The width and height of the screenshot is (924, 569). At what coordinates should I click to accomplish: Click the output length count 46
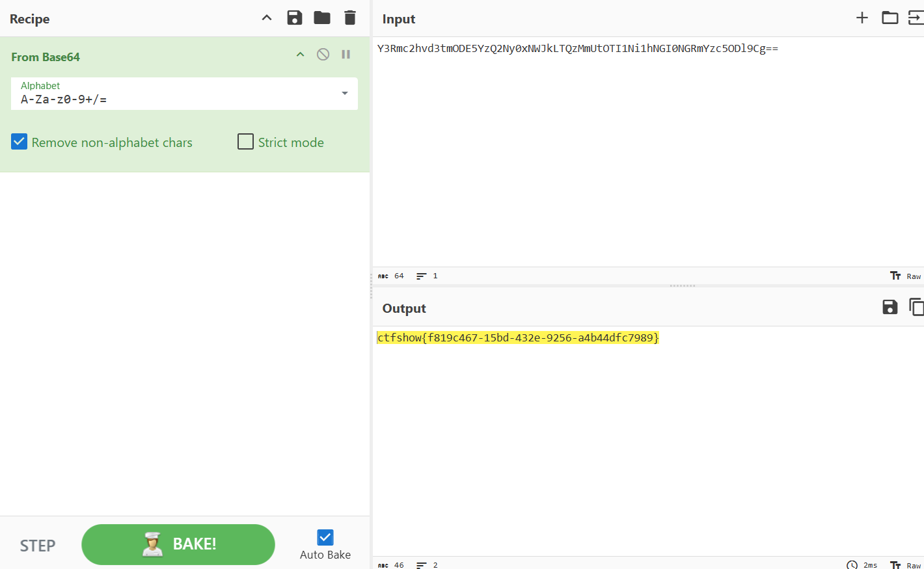click(391, 565)
